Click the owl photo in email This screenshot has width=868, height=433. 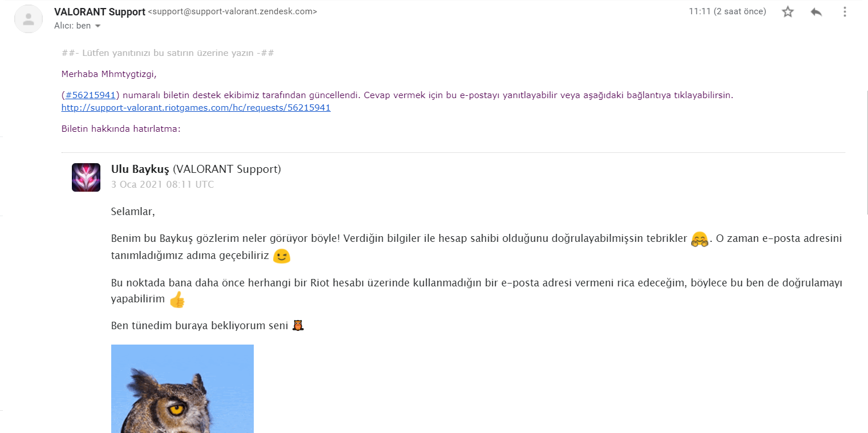pos(182,389)
